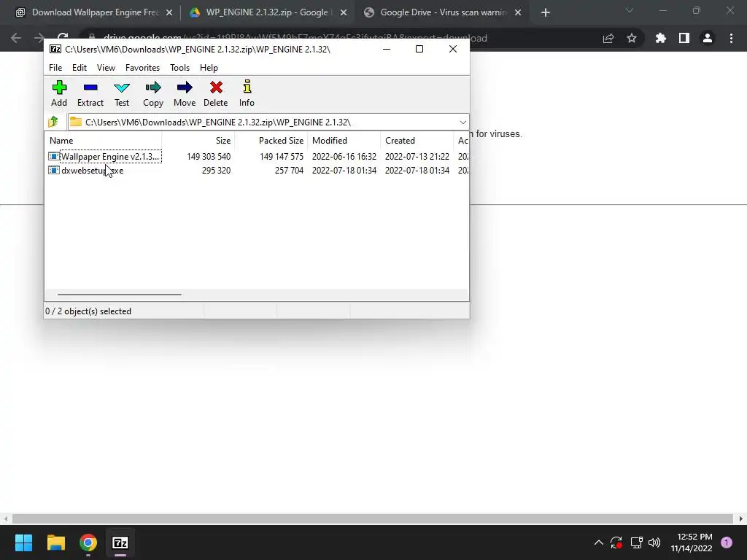The height and width of the screenshot is (560, 747).
Task: Open the clock and date flyout
Action: click(692, 542)
